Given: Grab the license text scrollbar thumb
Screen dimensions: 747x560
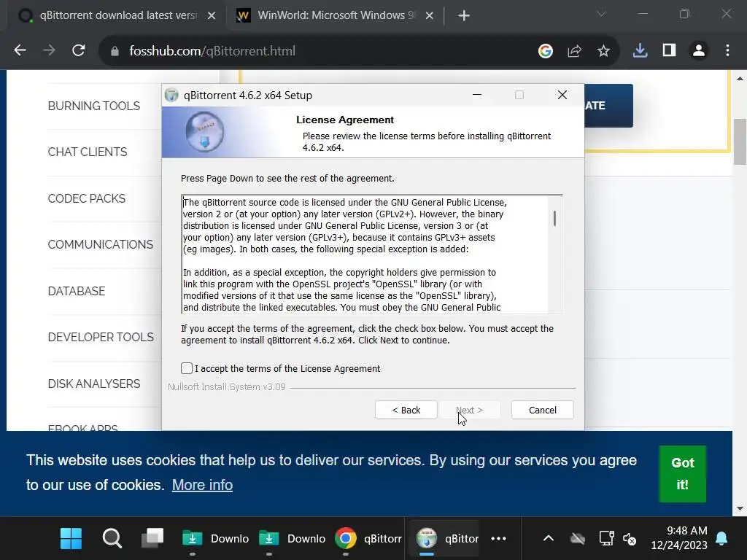Looking at the screenshot, I should point(554,219).
